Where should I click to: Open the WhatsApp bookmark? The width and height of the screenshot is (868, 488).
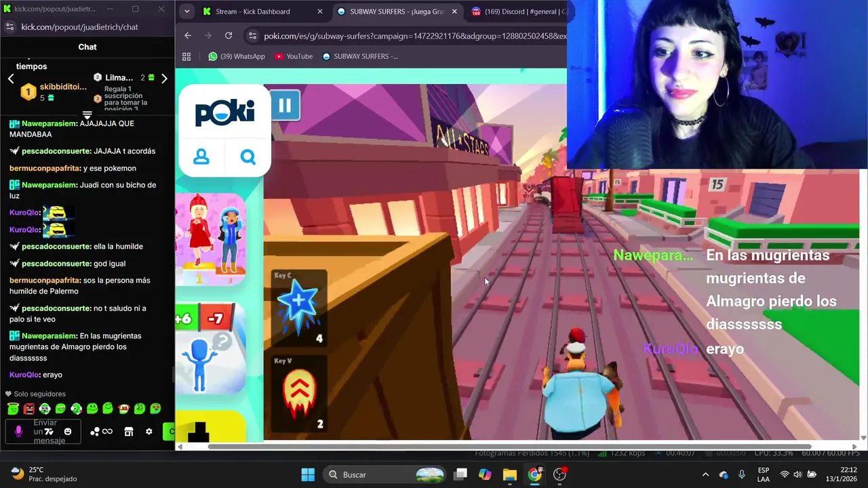(237, 56)
